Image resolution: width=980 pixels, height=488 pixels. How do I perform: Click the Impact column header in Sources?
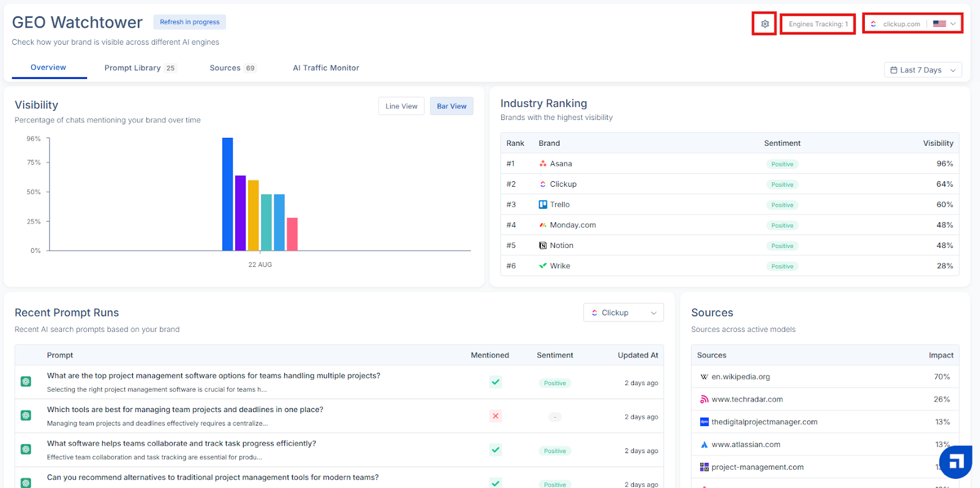[941, 355]
